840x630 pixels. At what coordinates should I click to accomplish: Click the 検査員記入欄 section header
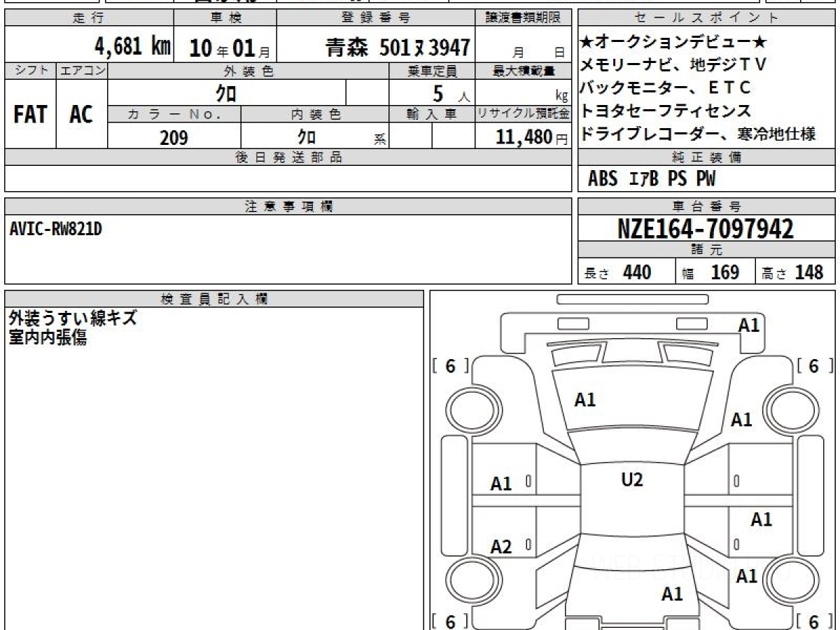point(214,299)
